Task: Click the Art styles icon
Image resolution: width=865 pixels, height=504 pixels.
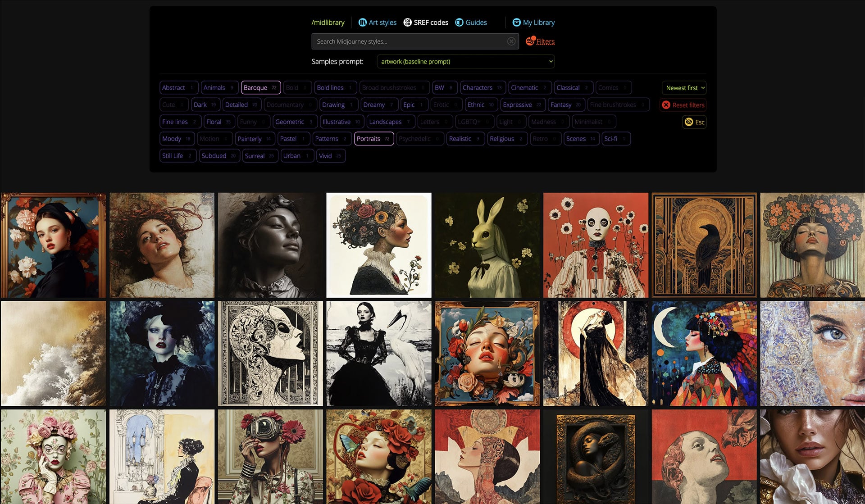Action: pyautogui.click(x=362, y=23)
